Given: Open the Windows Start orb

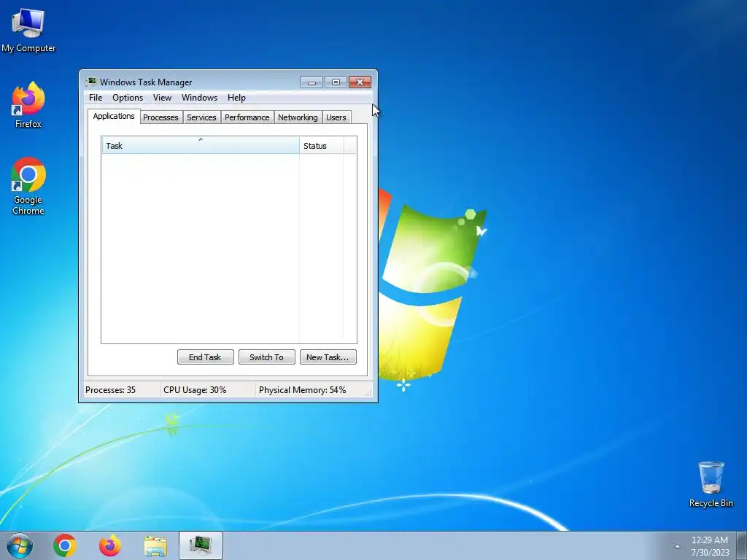Looking at the screenshot, I should [20, 545].
